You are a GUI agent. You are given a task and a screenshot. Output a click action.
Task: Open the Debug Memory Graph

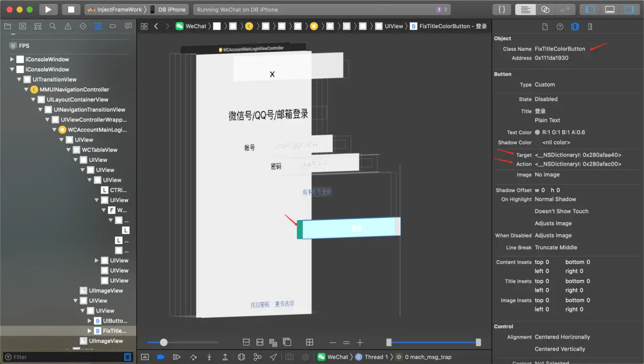[257, 357]
